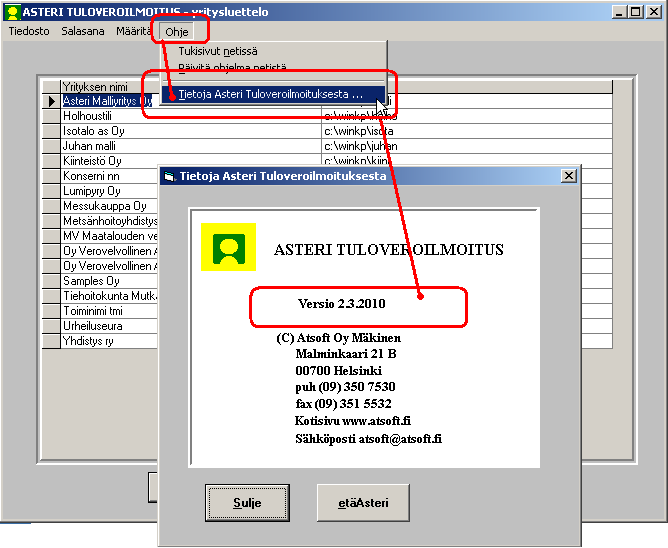Click the puh (09) 350 7530 line
Screen dimensions: 668x548
click(x=346, y=387)
